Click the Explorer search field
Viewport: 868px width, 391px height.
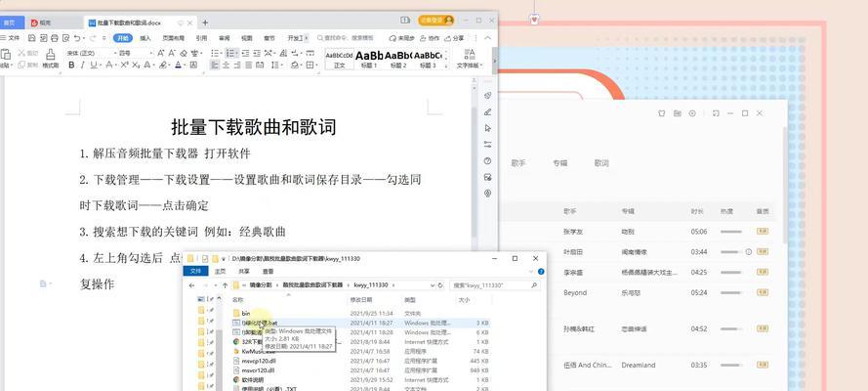pos(494,285)
